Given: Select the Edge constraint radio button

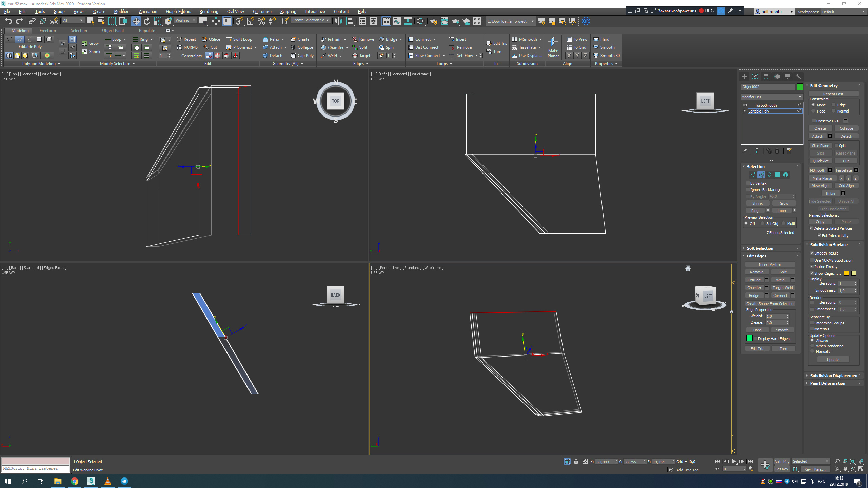Looking at the screenshot, I should pos(834,105).
